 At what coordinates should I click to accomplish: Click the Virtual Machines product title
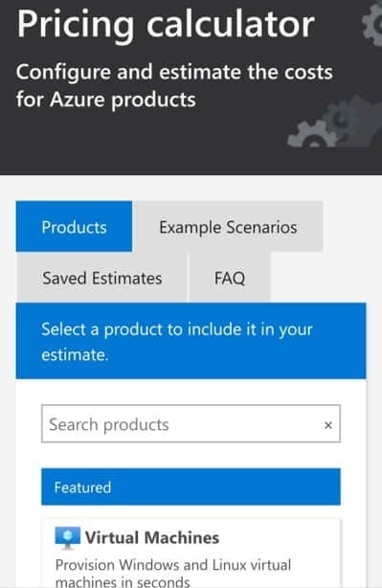(152, 537)
